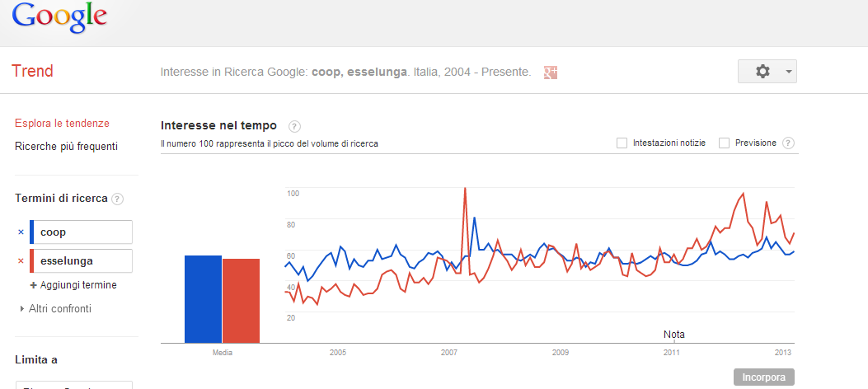Click the Nota marker on the chart

point(673,335)
